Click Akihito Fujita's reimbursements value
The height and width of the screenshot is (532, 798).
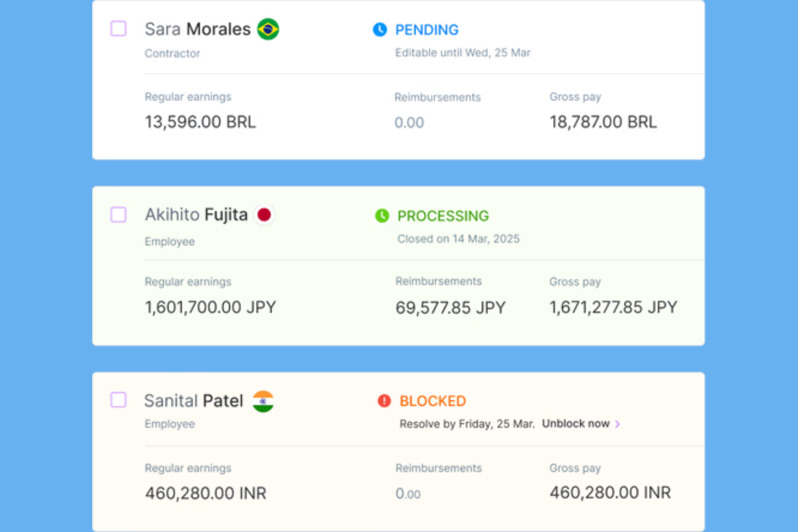click(x=451, y=307)
